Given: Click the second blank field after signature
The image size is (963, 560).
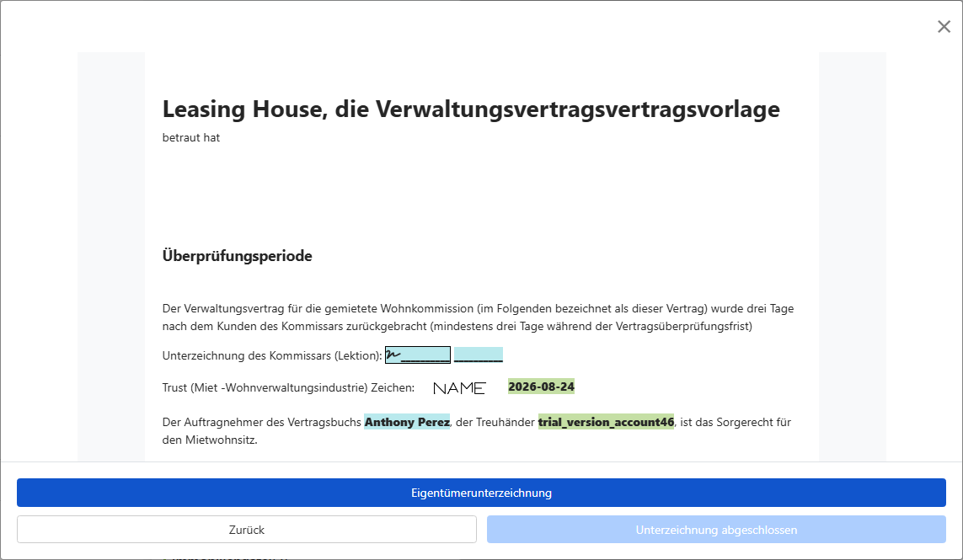Looking at the screenshot, I should [x=479, y=355].
